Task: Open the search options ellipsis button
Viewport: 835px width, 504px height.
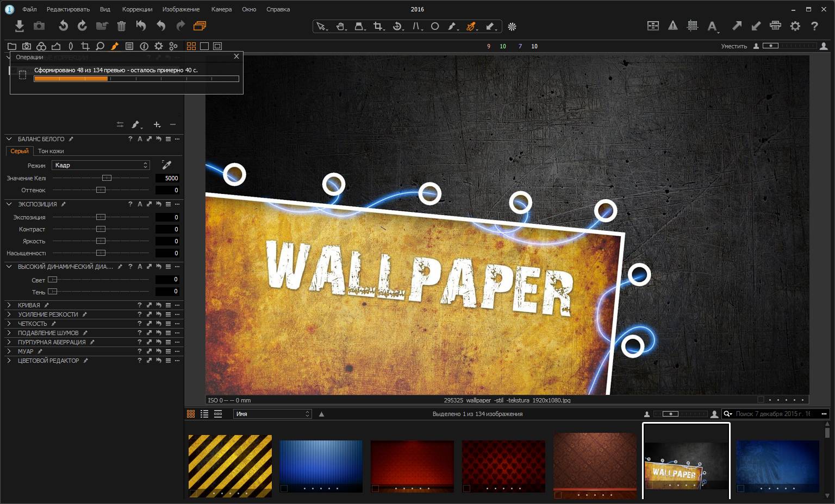Action: [x=824, y=414]
